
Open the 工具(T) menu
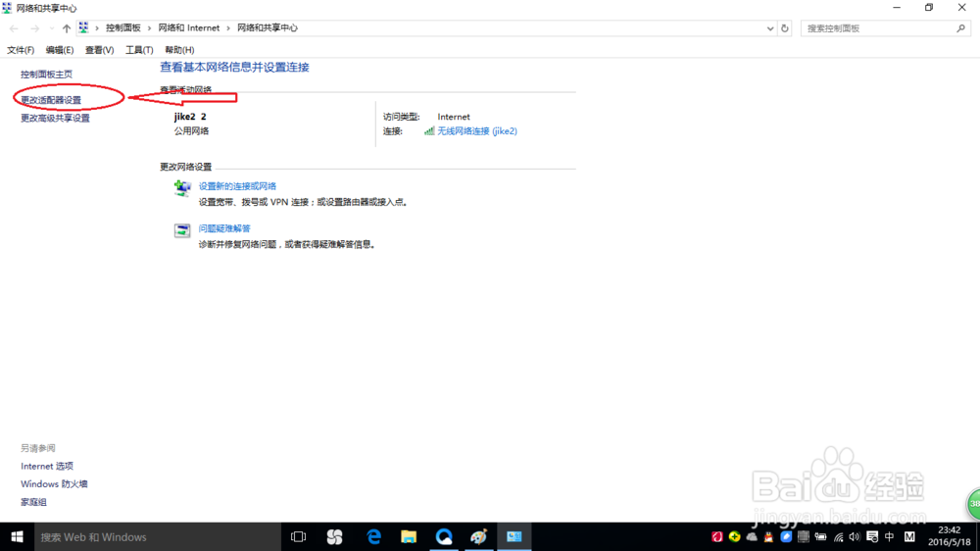pyautogui.click(x=139, y=50)
